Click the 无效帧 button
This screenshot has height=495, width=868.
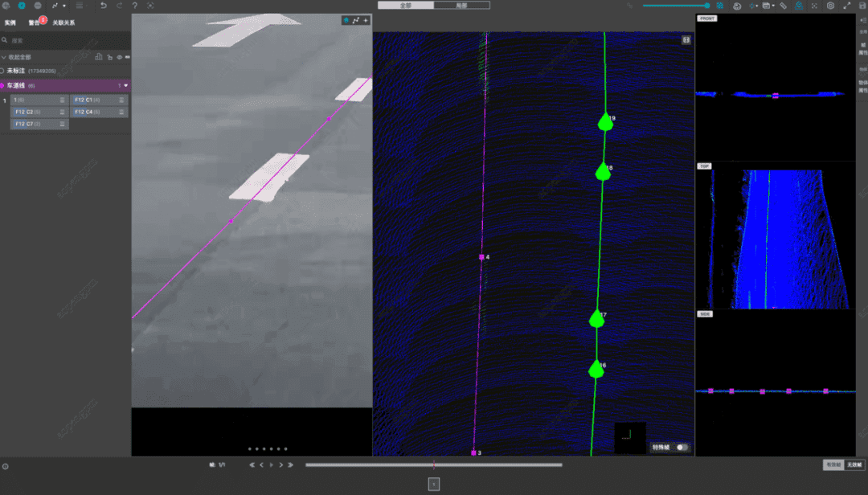click(853, 464)
